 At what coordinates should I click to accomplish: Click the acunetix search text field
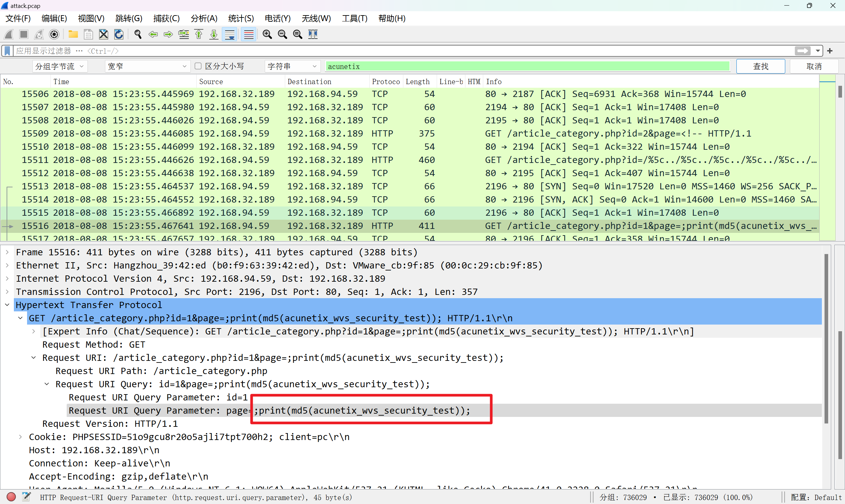click(x=527, y=67)
